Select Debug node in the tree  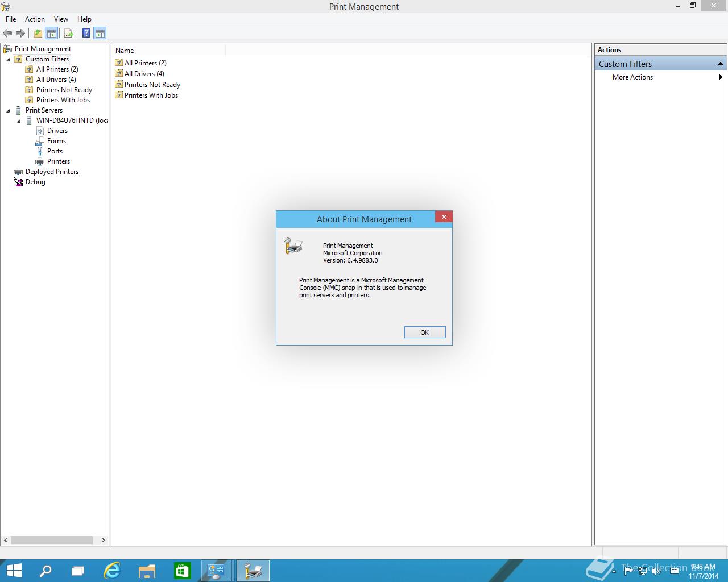click(35, 182)
